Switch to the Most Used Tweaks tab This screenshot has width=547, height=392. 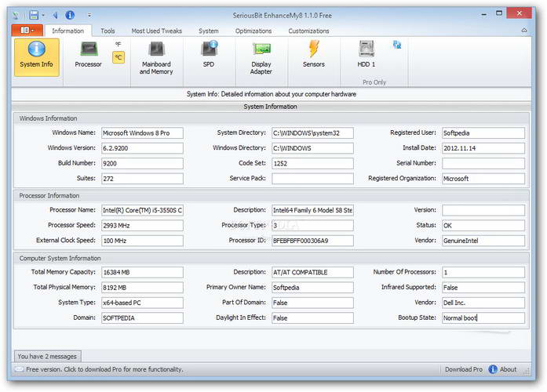pyautogui.click(x=156, y=31)
